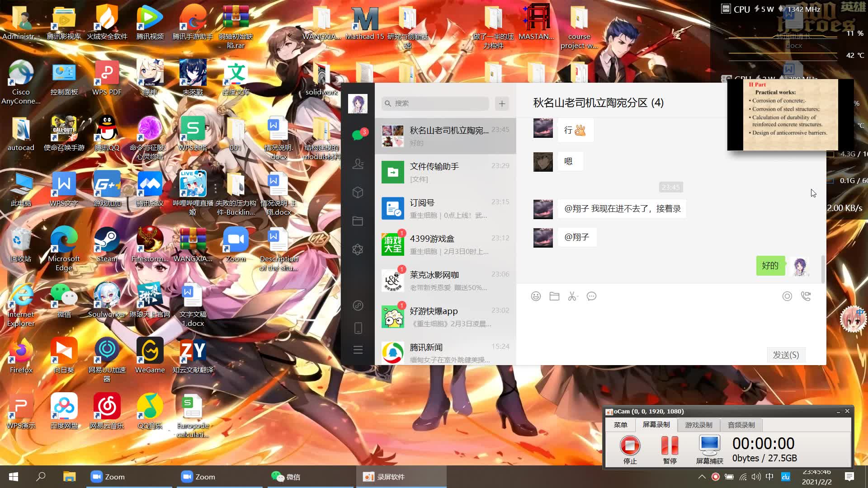
Task: Click 发送(S) send button in WeChat
Action: [x=786, y=355]
